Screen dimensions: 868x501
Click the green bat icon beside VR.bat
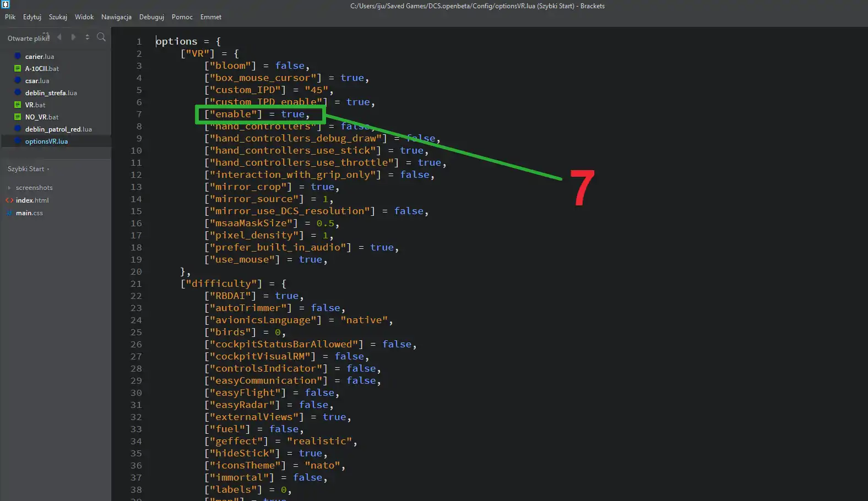18,105
